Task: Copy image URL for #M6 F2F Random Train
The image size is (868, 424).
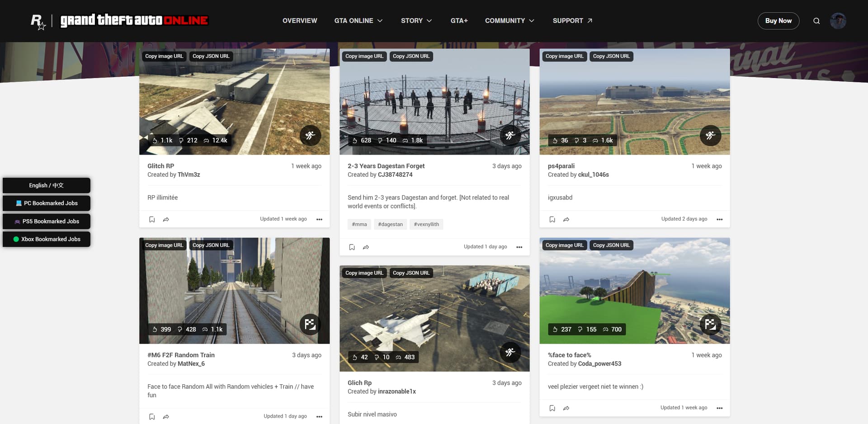Action: [164, 245]
